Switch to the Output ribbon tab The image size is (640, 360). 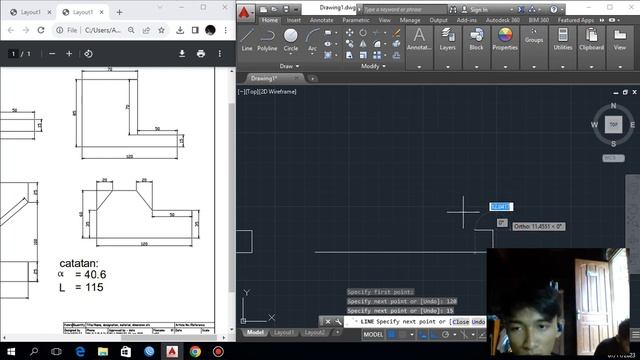point(438,20)
